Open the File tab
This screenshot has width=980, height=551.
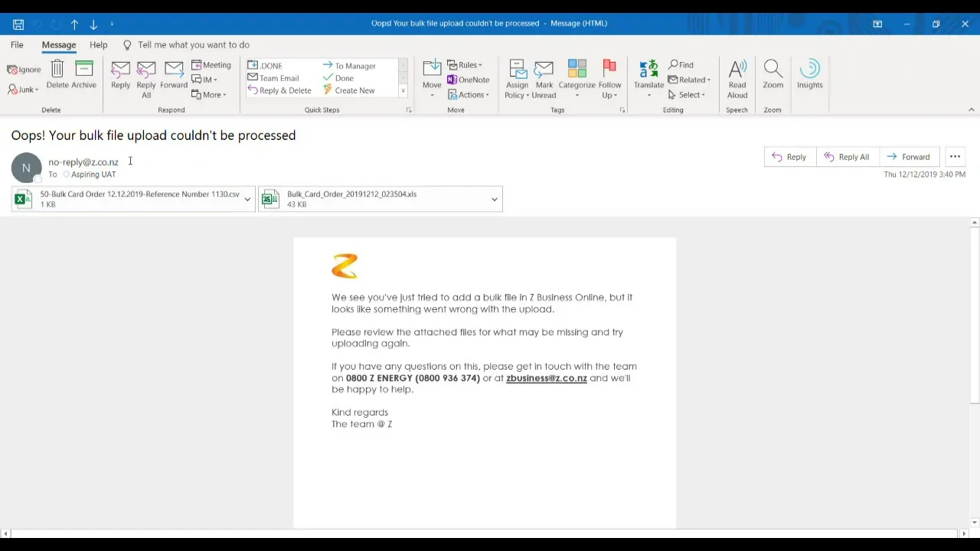[17, 45]
